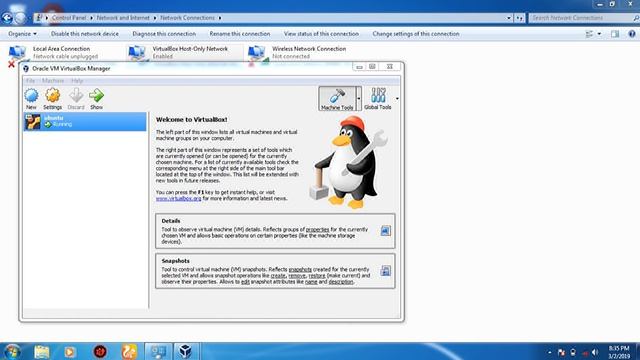
Task: Click Network and Internet breadcrumb
Action: click(x=123, y=18)
